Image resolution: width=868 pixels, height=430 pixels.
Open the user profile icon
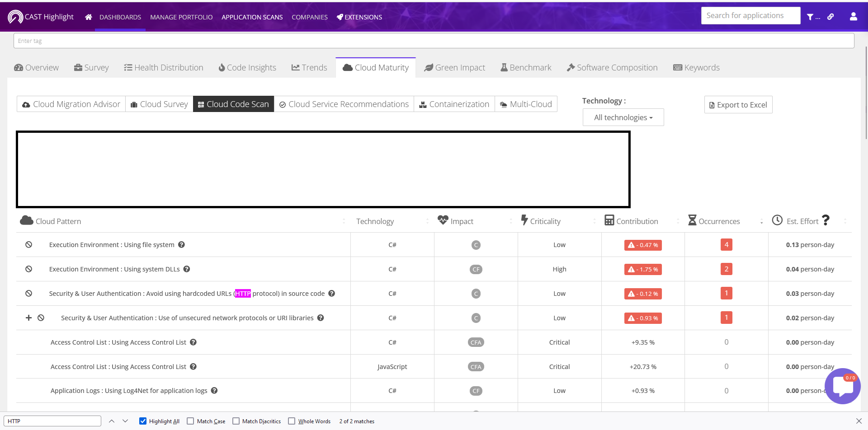point(854,16)
